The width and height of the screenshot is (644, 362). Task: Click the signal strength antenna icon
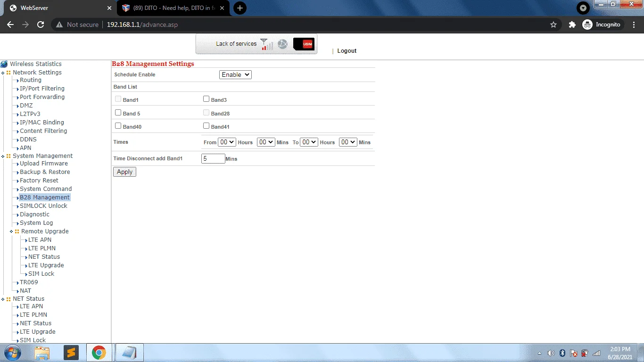(267, 44)
